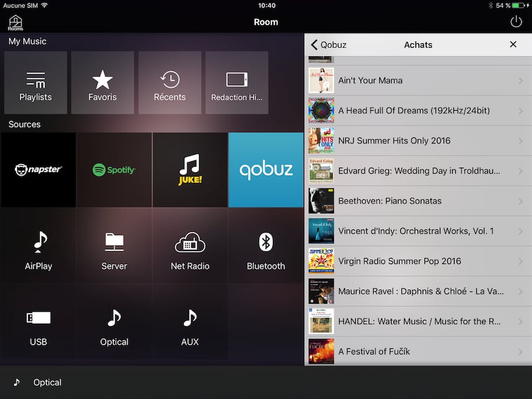Open the Playlists tile
Viewport: 532px width, 399px height.
point(36,82)
